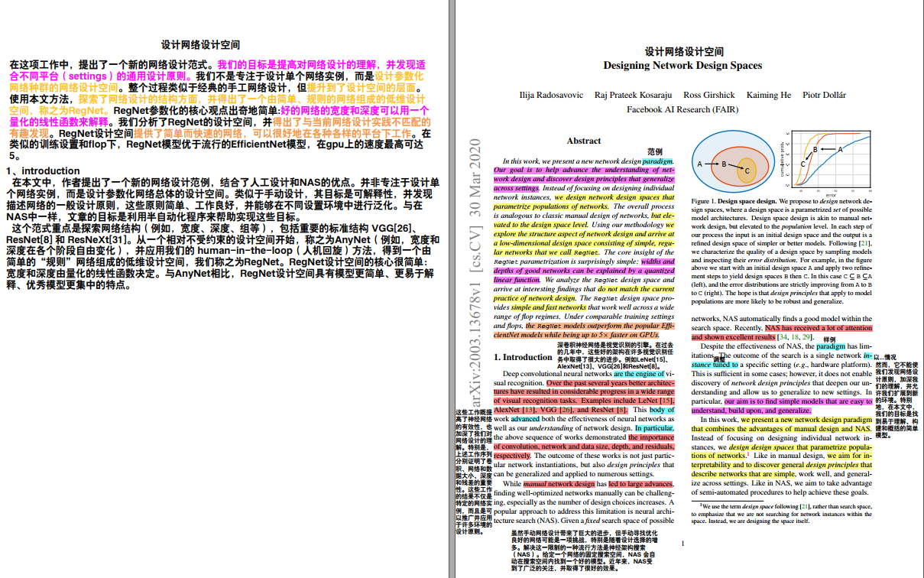Click the annotation '范例' above the abstract
924x578 pixels.
tap(655, 151)
